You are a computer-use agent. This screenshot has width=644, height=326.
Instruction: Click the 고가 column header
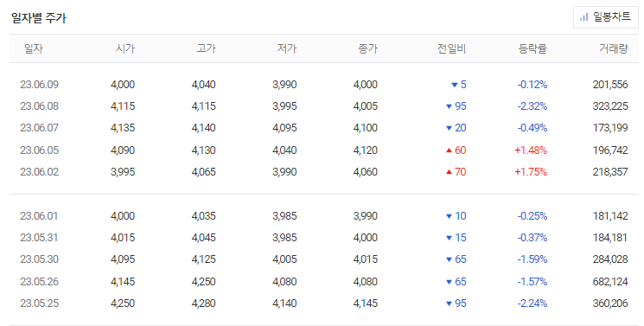pyautogui.click(x=207, y=48)
